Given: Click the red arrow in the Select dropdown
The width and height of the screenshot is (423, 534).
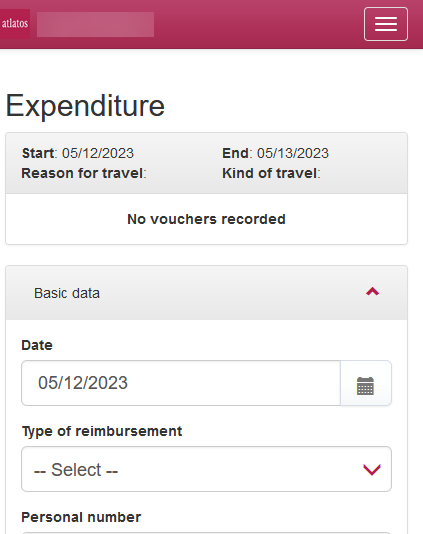Looking at the screenshot, I should click(372, 469).
